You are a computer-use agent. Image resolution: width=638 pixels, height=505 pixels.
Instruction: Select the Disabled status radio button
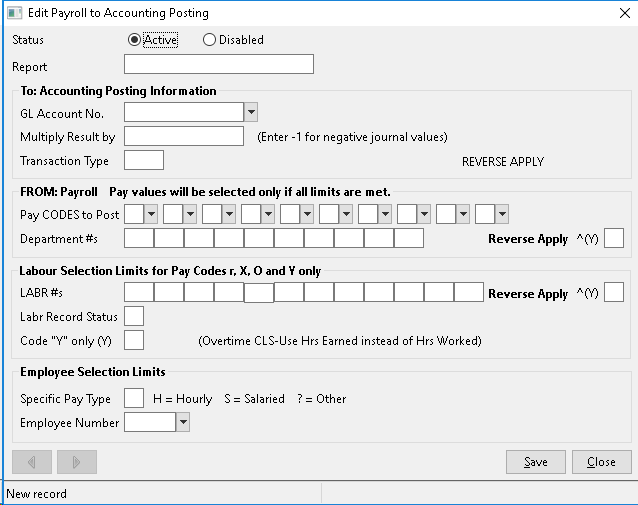[x=209, y=40]
